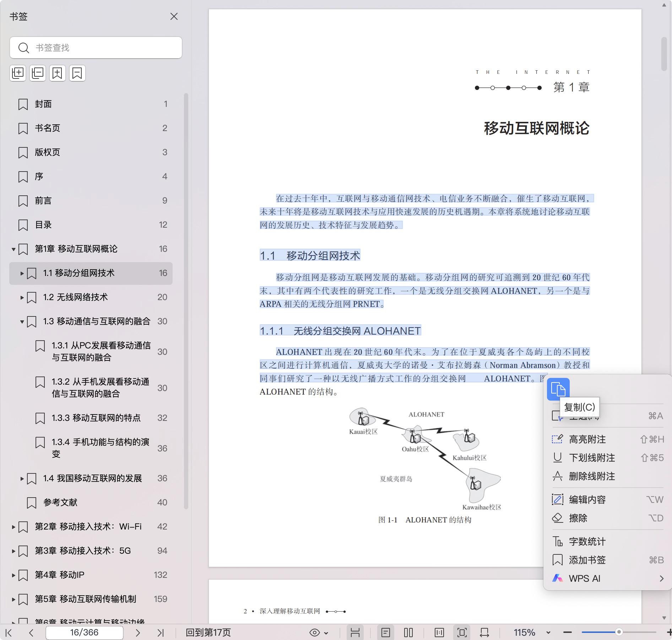Open the 115% zoom level dropdown
The width and height of the screenshot is (672, 640).
[548, 633]
